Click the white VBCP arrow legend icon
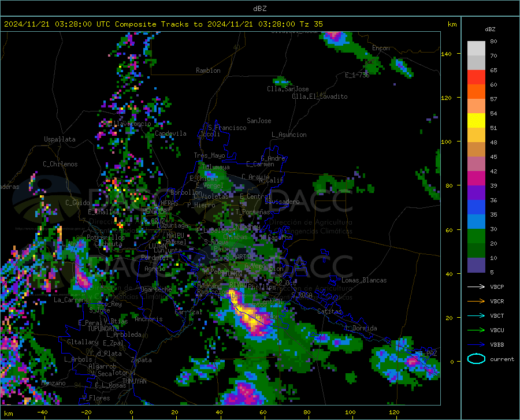This screenshot has width=520, height=420. (476, 287)
